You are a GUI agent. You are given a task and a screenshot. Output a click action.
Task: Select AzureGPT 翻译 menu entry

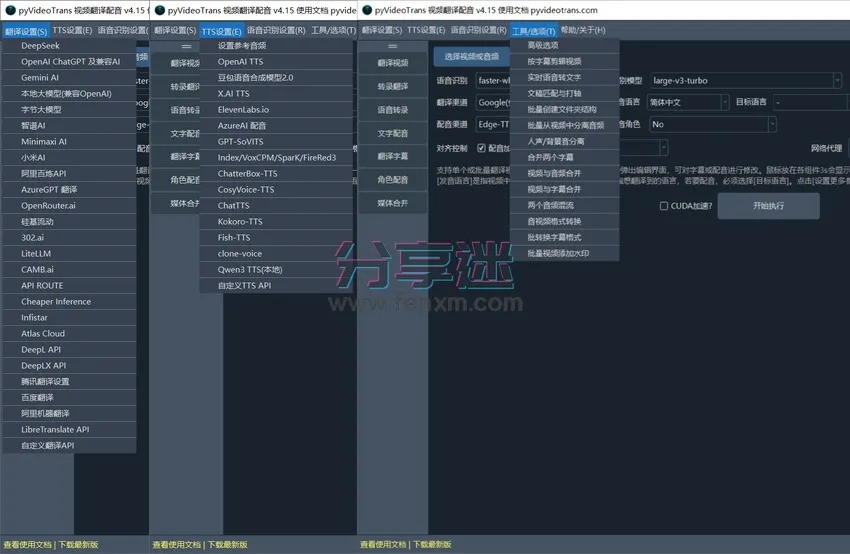pyautogui.click(x=69, y=190)
